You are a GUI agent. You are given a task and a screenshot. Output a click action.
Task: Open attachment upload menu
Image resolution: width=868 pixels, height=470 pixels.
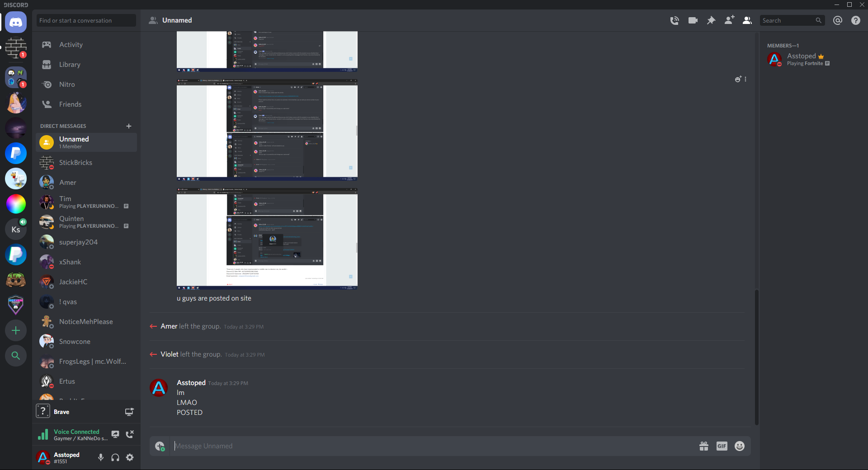(160, 446)
